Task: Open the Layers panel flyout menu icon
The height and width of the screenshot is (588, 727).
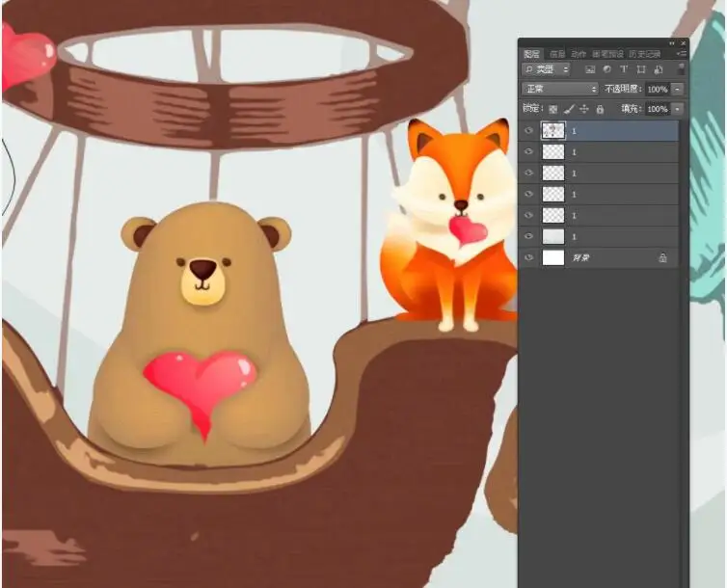Action: pyautogui.click(x=681, y=54)
